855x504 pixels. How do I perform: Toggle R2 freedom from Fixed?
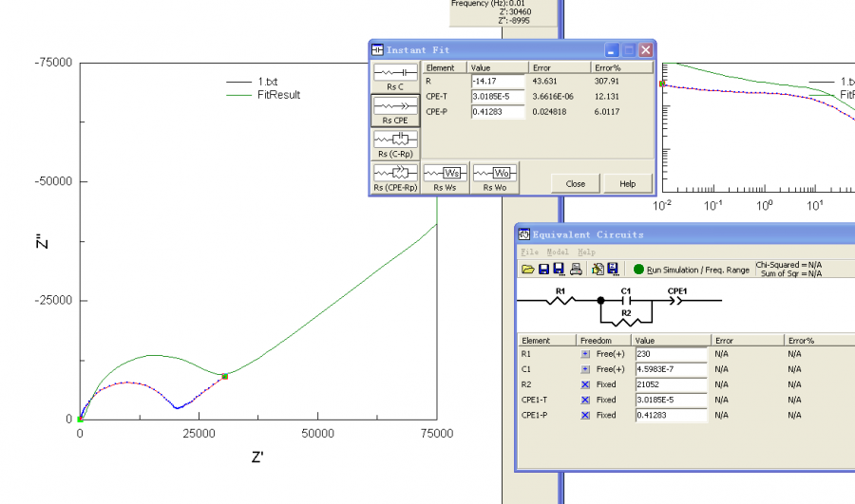click(585, 384)
